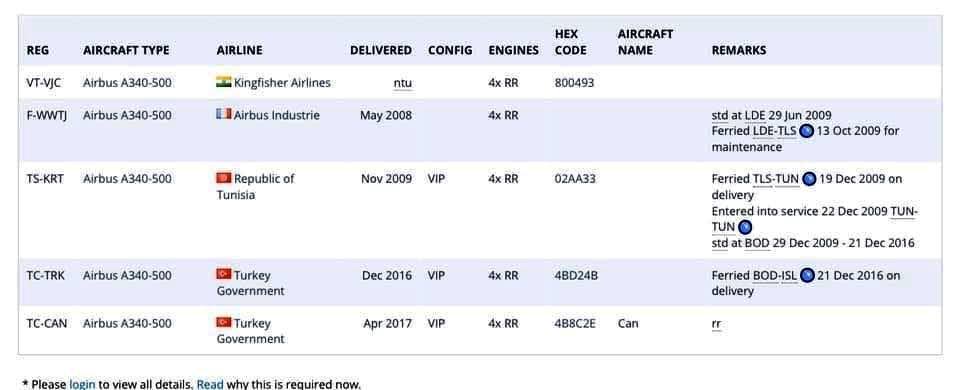Click Turkey flag in TC-CAN row
Image resolution: width=960 pixels, height=390 pixels.
(x=223, y=322)
